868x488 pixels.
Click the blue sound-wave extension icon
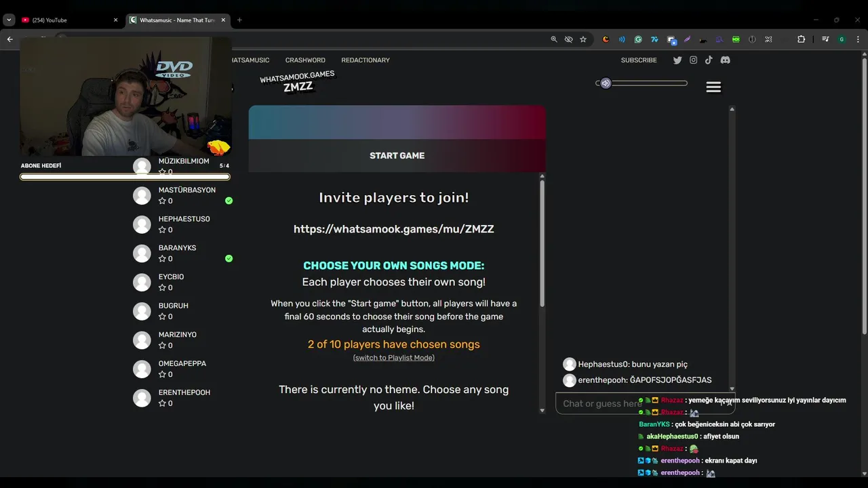(622, 39)
